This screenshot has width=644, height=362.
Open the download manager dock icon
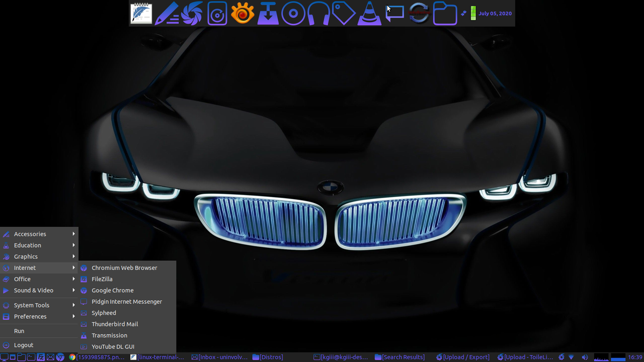coord(268,14)
